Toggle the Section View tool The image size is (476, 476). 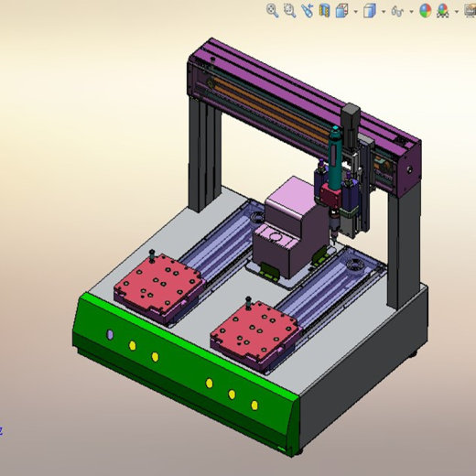pos(325,11)
